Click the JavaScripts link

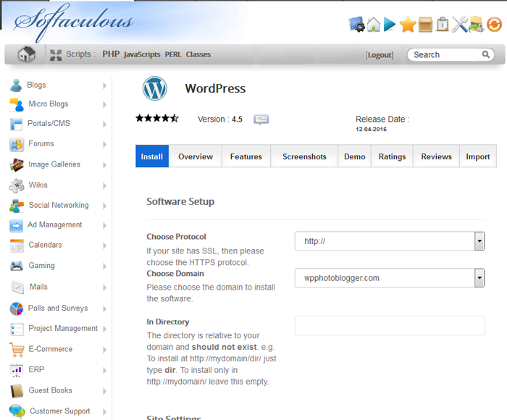pyautogui.click(x=142, y=54)
